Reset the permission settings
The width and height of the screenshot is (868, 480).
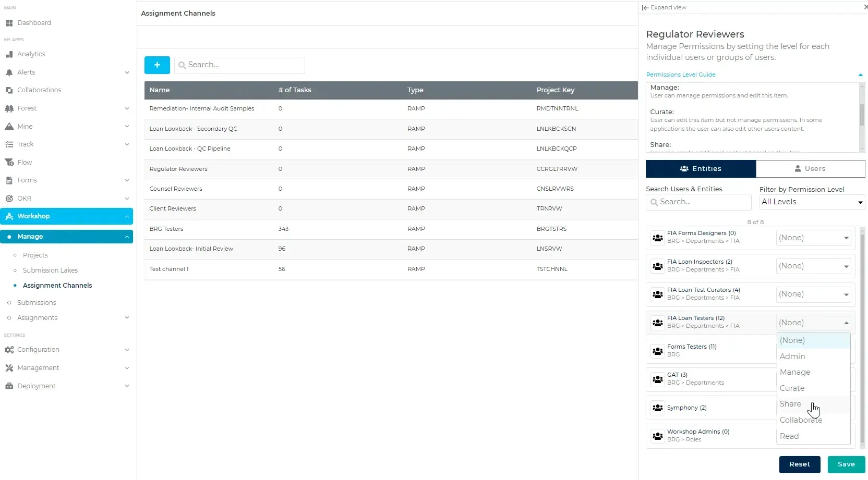pyautogui.click(x=800, y=464)
